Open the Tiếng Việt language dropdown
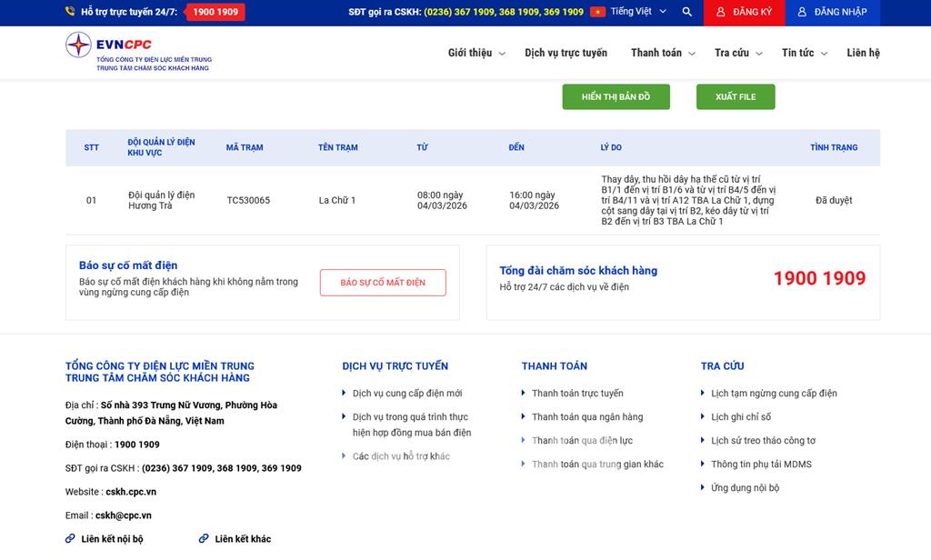Screen dimensions: 931x560 click(x=638, y=12)
